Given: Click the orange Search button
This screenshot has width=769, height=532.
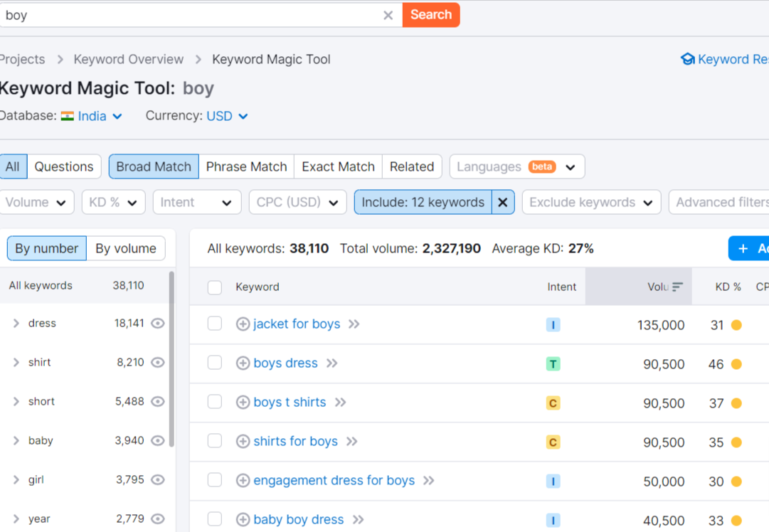Looking at the screenshot, I should tap(431, 15).
